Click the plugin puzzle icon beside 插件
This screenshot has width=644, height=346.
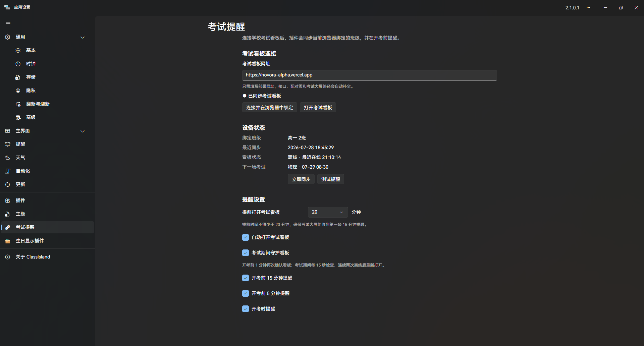tap(8, 200)
